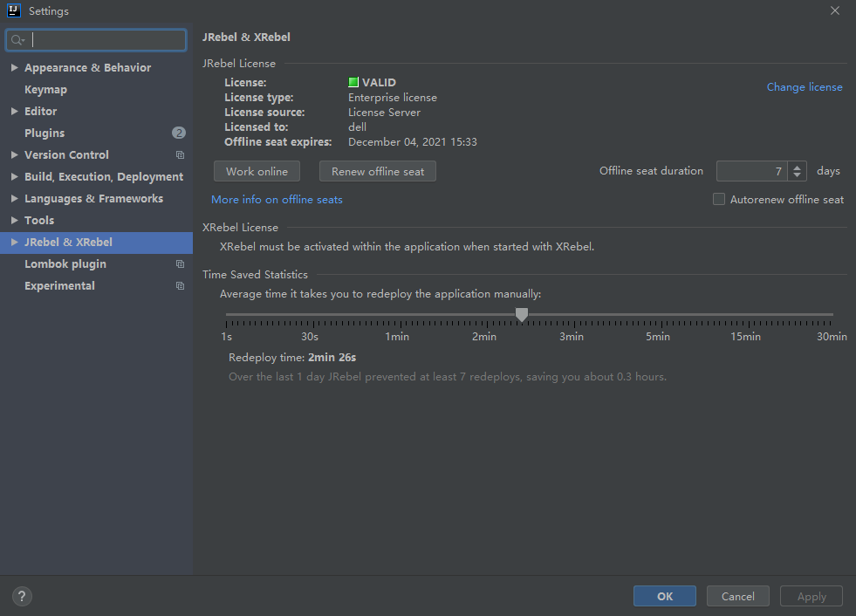
Task: Select Experimental settings entry
Action: 59,286
